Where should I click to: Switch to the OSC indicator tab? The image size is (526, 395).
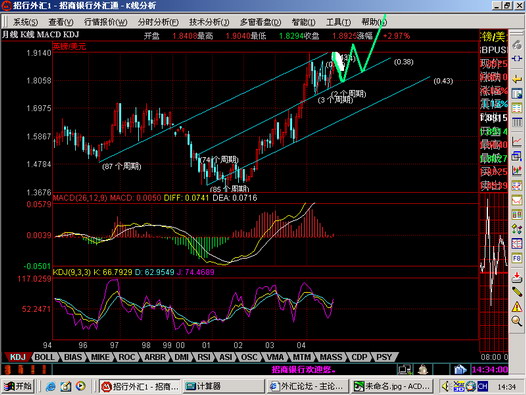click(x=249, y=357)
